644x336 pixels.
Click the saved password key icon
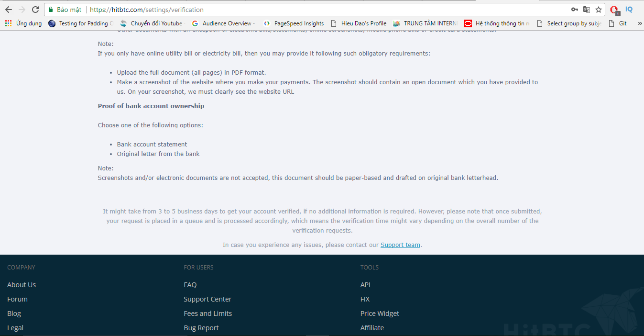574,10
